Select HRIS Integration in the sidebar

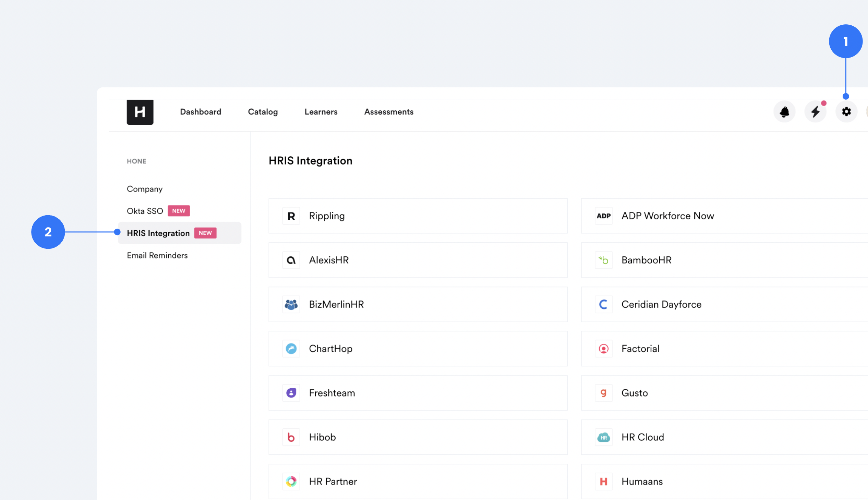(180, 233)
